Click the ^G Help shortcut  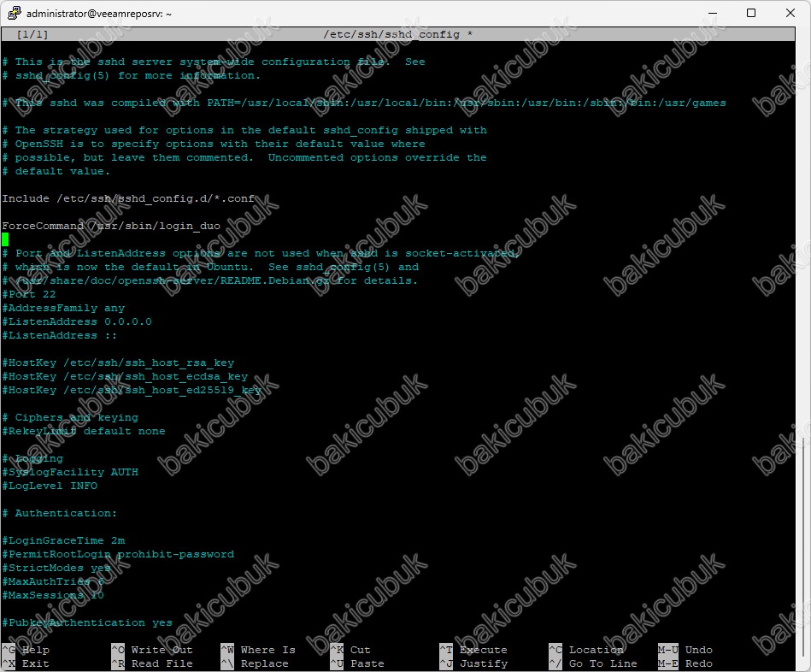26,650
